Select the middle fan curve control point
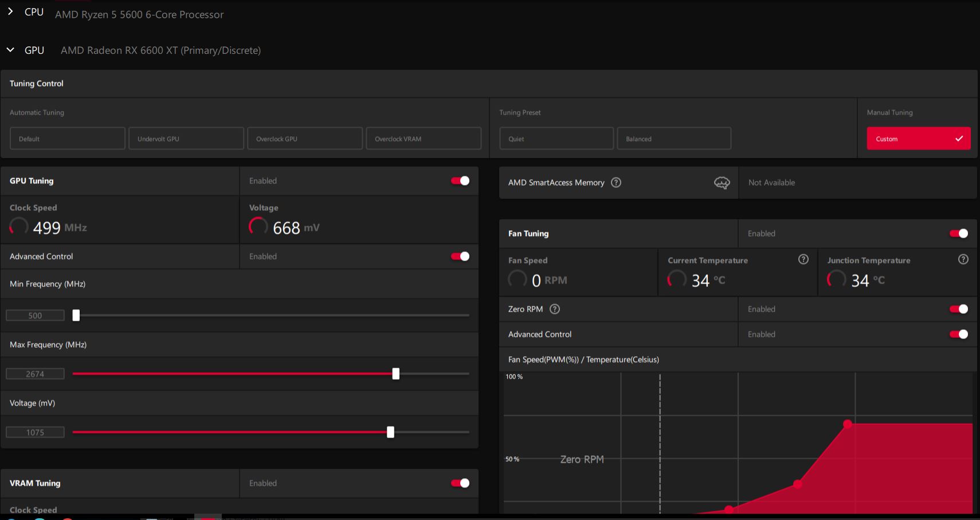This screenshot has height=520, width=980. [x=797, y=484]
